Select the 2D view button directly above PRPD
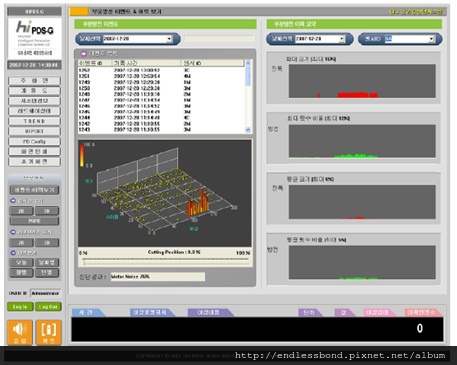 tap(21, 211)
